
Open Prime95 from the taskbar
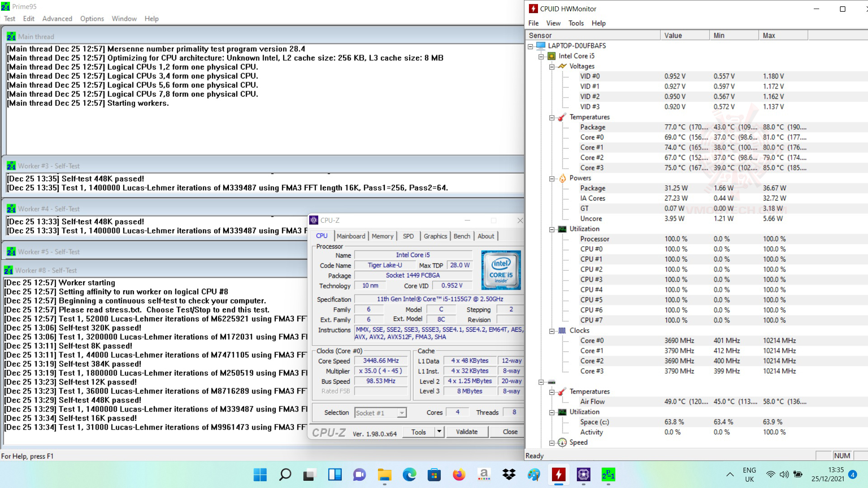click(x=608, y=474)
